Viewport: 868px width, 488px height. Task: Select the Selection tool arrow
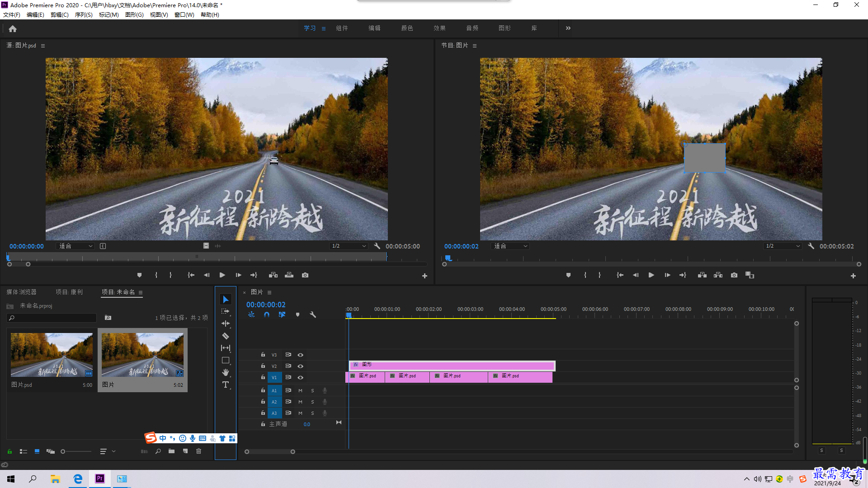coord(226,300)
